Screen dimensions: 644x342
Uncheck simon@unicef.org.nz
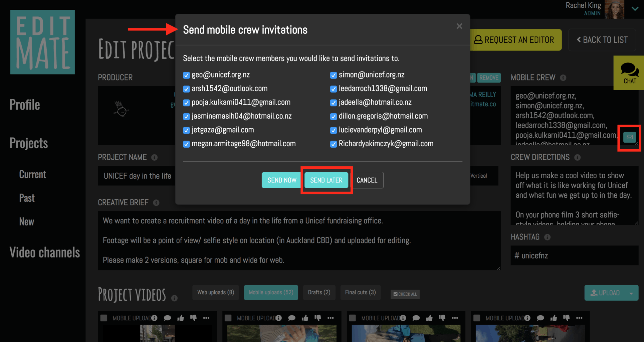coord(333,75)
